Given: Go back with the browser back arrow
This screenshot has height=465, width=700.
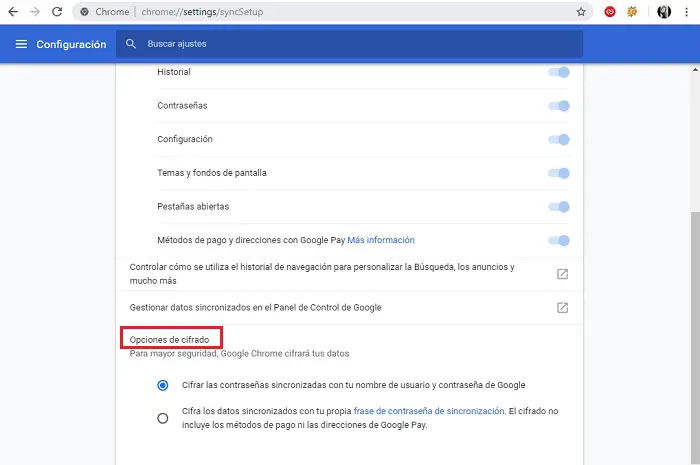Looking at the screenshot, I should [13, 12].
